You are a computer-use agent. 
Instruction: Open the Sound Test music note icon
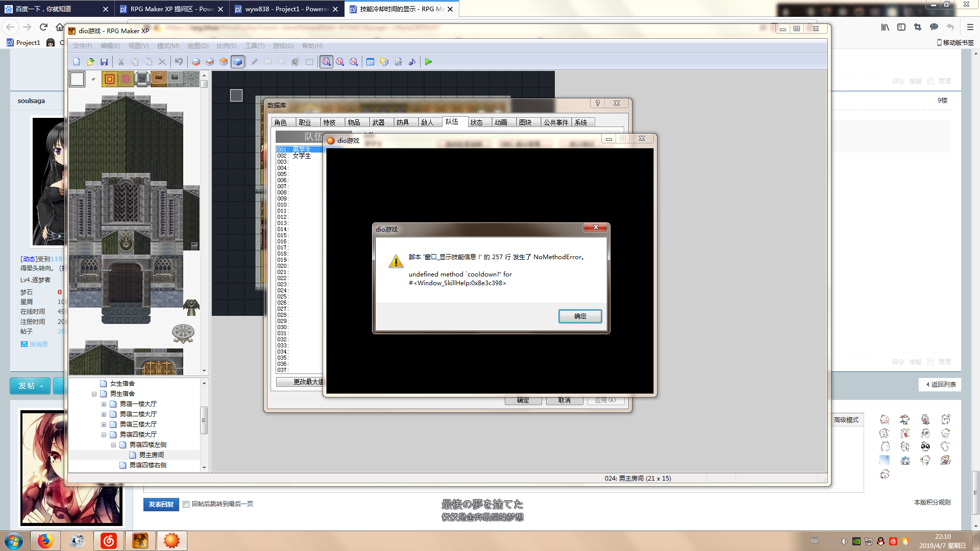412,62
